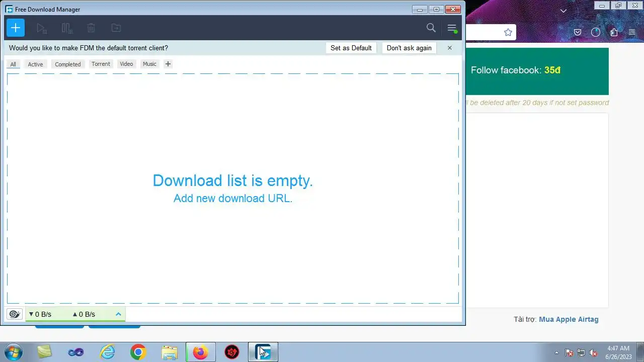Viewport: 644px width, 362px height.
Task: Click Follow facebook green banner in browser
Action: point(537,71)
